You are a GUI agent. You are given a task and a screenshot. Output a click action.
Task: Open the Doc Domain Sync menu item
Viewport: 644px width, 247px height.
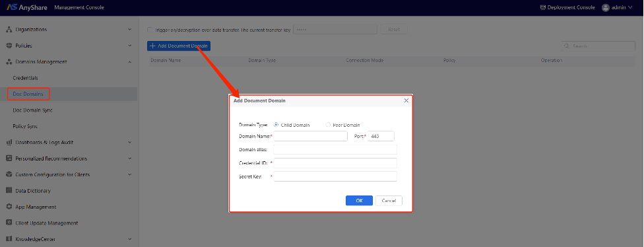click(33, 110)
